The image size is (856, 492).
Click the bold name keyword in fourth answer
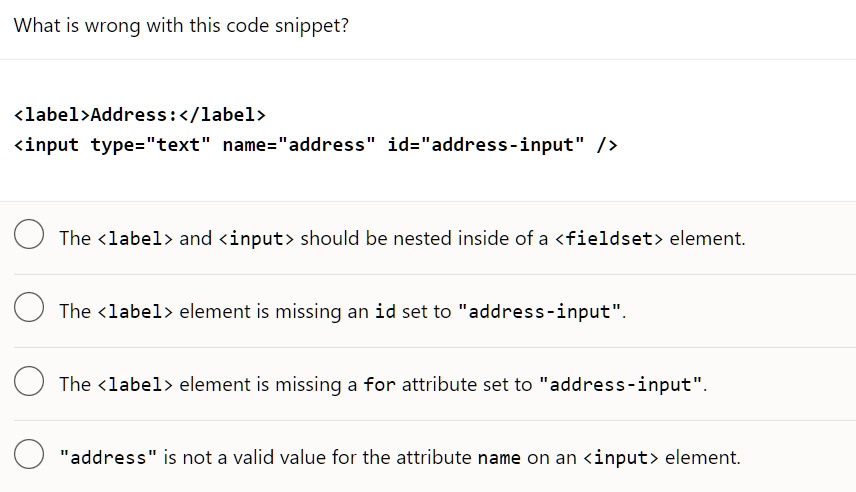click(x=499, y=458)
